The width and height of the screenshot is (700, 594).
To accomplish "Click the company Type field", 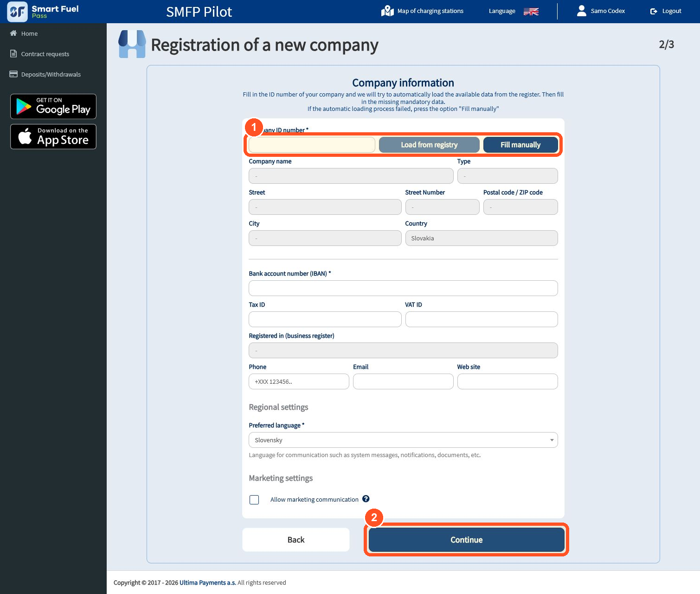I will point(507,176).
